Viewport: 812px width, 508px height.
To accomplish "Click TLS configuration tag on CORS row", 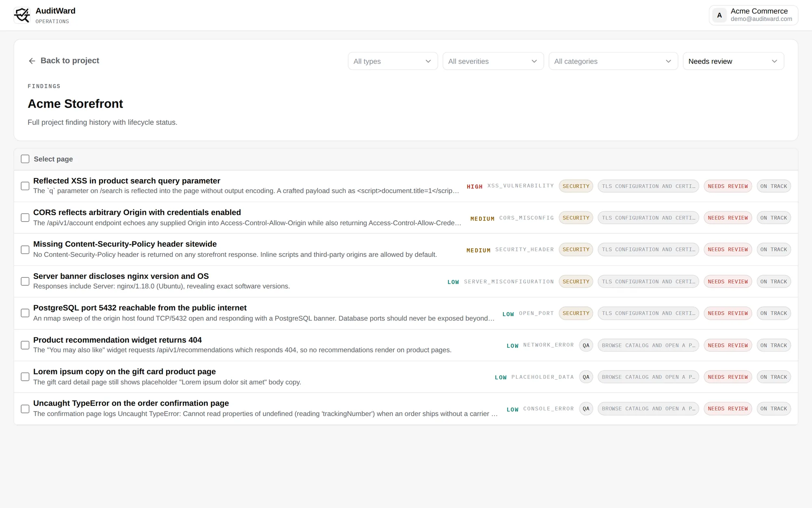I will 648,218.
